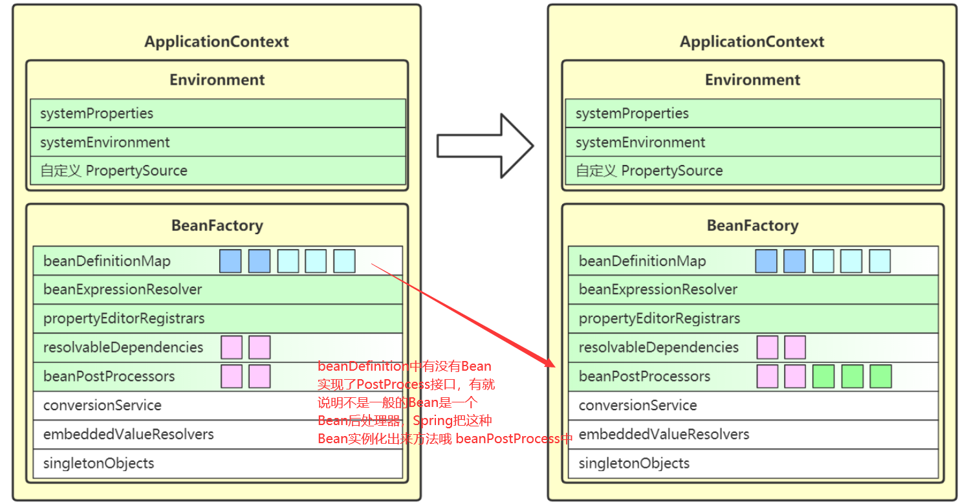Click last green square in right beanPostProcessors row
980x504 pixels.
point(881,376)
